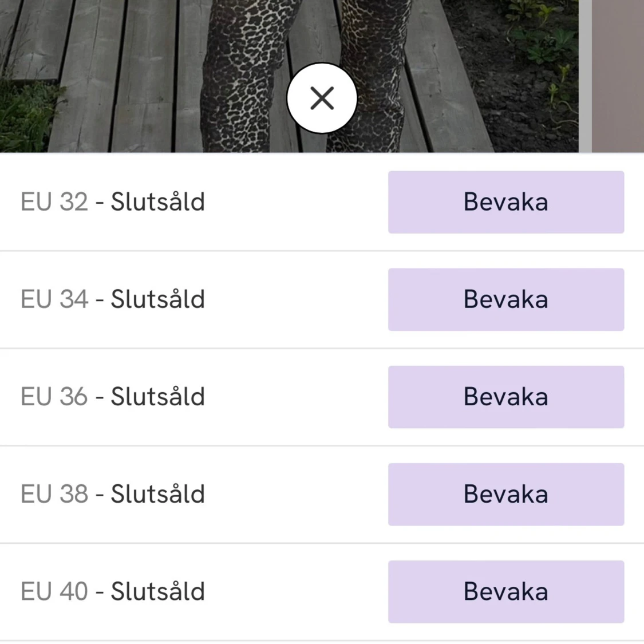The height and width of the screenshot is (644, 644).
Task: Select the EU 32 size label
Action: [x=54, y=202]
